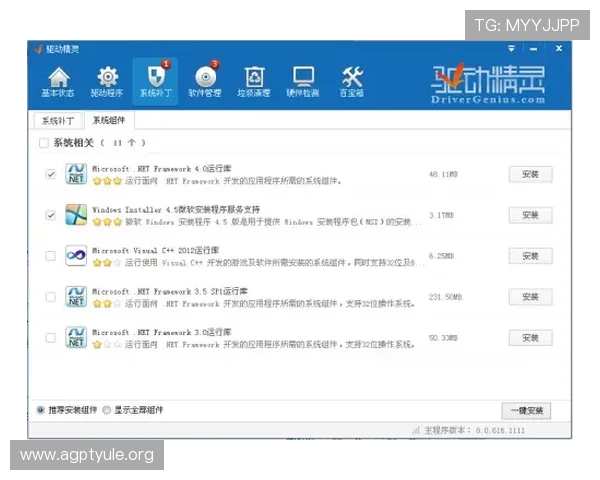Minimize the 驱动精灵 window
This screenshot has width=600, height=480.
click(x=534, y=49)
